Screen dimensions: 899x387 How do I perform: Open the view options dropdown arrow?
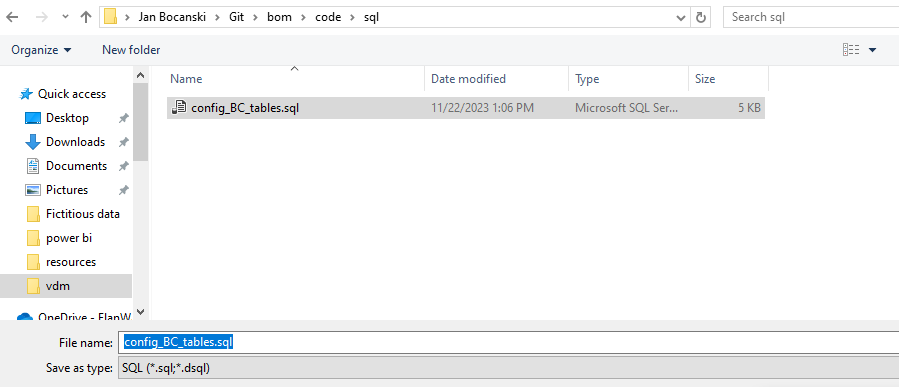point(873,50)
